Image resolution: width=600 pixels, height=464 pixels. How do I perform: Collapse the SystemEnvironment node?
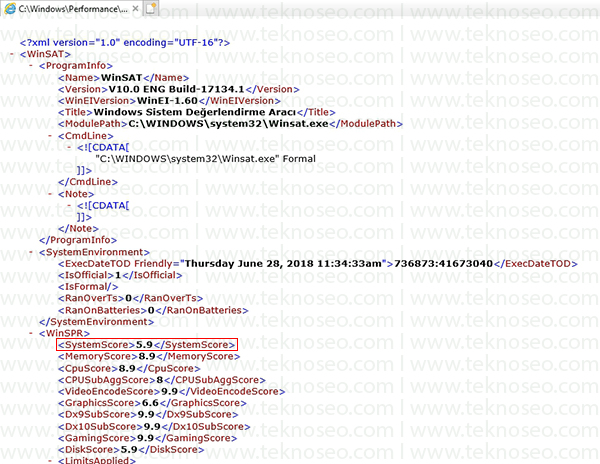(x=31, y=252)
